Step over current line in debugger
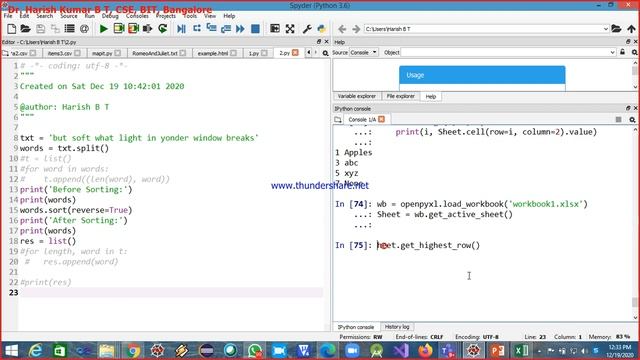 point(197,29)
